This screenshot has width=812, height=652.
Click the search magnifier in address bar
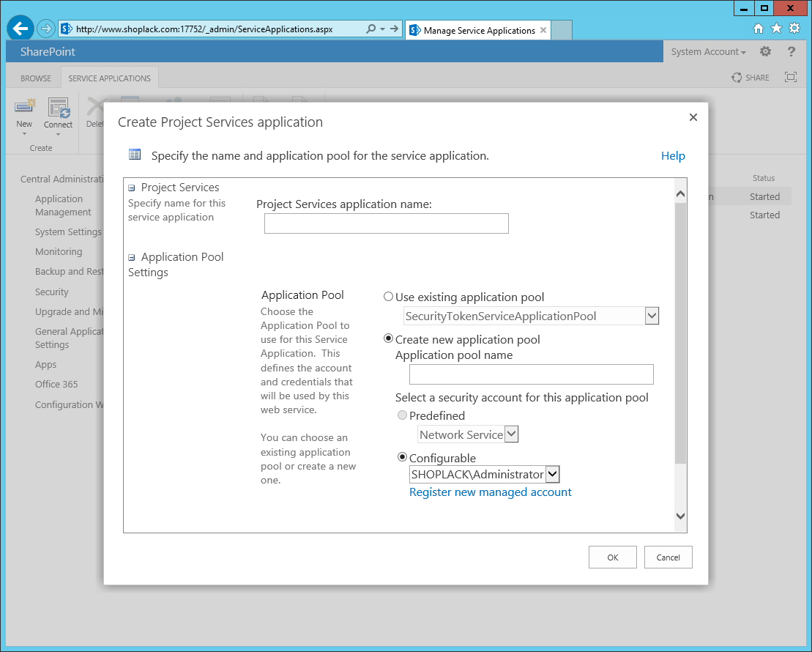click(370, 29)
